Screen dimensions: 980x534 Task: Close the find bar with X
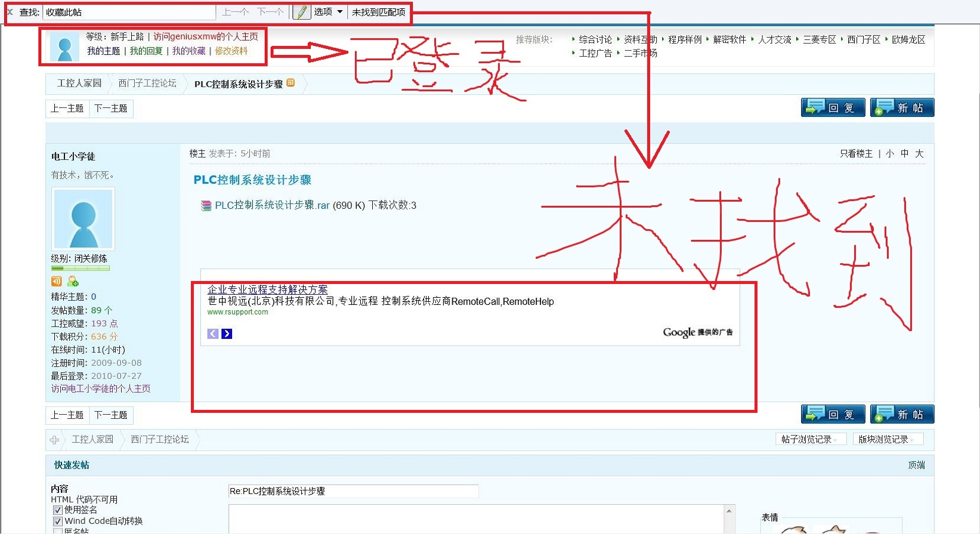click(x=10, y=12)
